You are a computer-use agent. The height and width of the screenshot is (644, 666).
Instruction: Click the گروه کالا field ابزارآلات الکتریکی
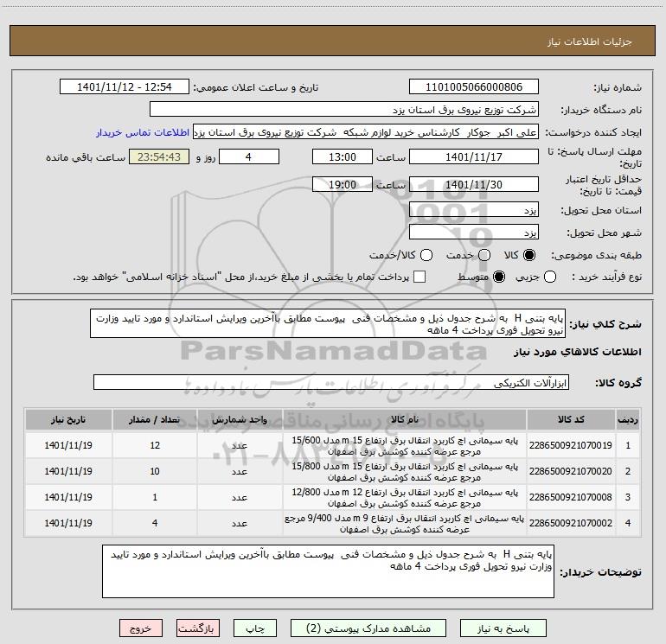[331, 382]
